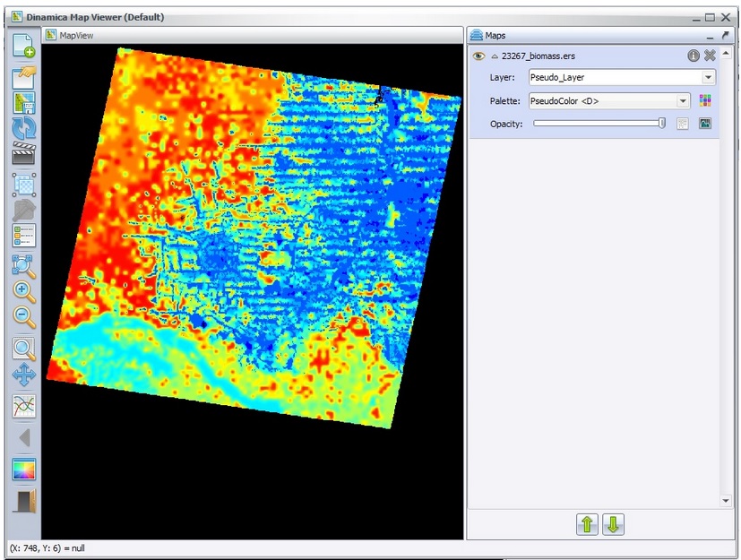Click the refresh arrows icon
The width and height of the screenshot is (741, 560).
click(x=23, y=128)
